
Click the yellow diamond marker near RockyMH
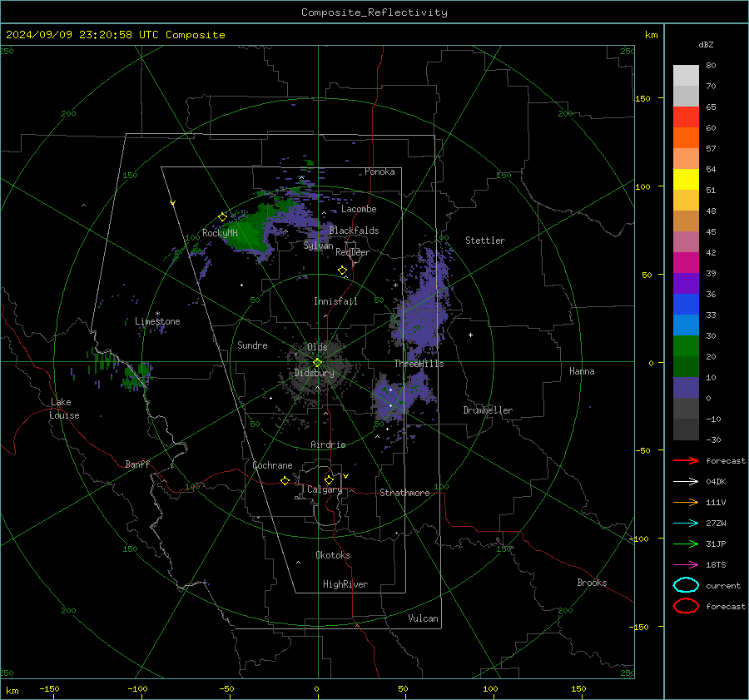(x=222, y=217)
